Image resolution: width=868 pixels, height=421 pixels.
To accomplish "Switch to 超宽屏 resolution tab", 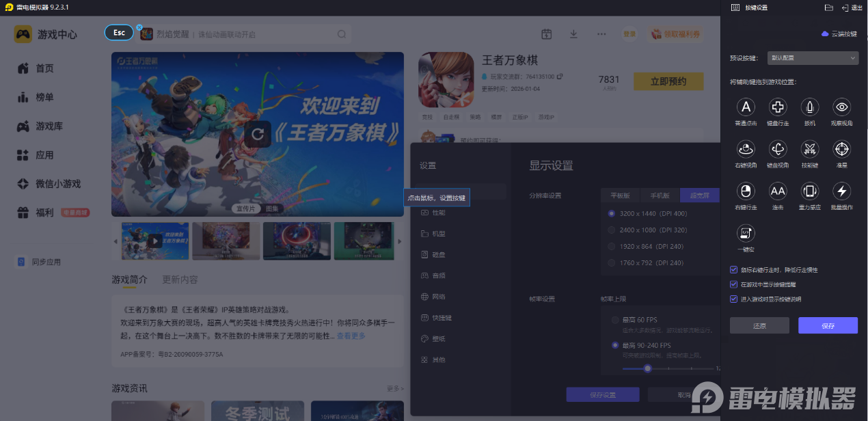I will (x=700, y=195).
